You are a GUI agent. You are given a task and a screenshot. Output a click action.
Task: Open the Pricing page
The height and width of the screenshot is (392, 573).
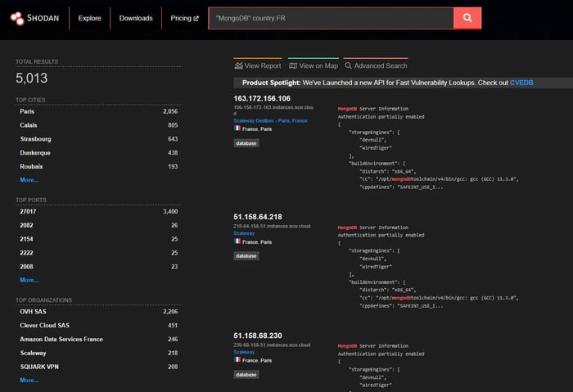click(184, 18)
